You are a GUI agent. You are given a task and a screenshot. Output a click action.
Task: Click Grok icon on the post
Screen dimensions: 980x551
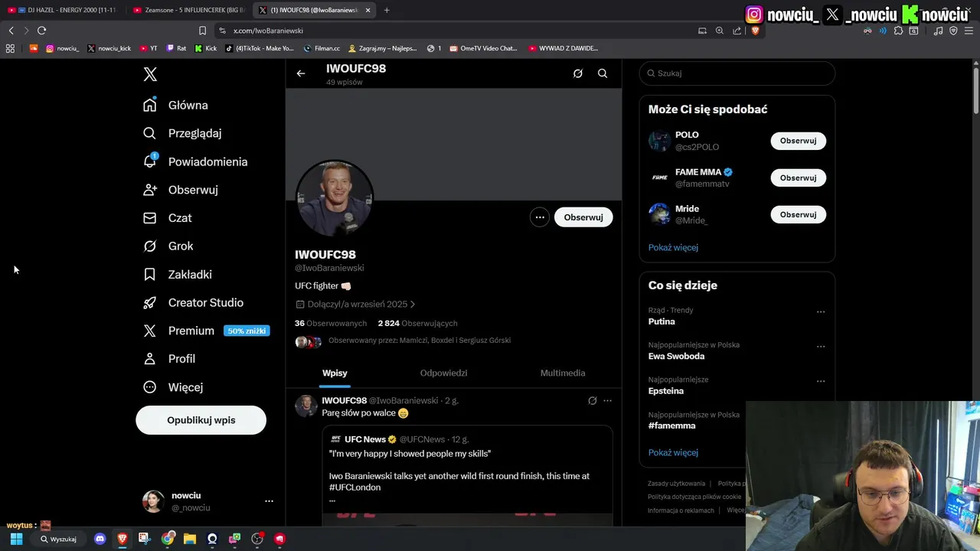pos(592,400)
